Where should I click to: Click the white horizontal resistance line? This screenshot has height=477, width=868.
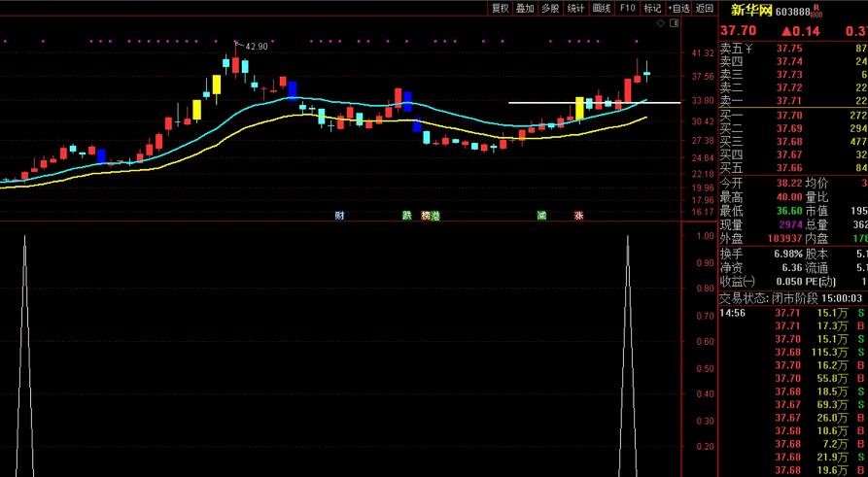pyautogui.click(x=594, y=102)
